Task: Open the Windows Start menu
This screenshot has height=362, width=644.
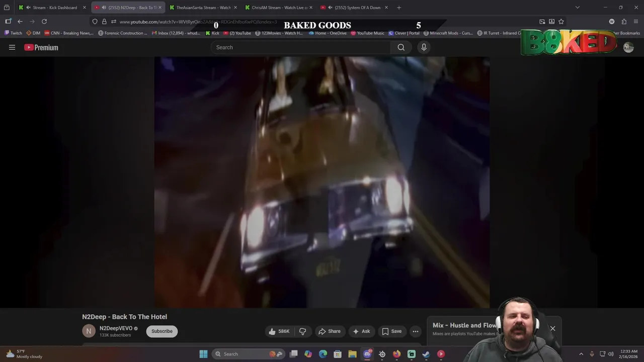Action: pyautogui.click(x=203, y=354)
